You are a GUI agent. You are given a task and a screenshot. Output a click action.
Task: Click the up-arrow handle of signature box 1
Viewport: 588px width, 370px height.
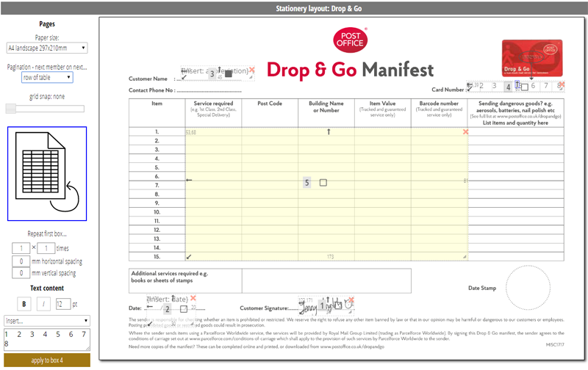(x=328, y=300)
